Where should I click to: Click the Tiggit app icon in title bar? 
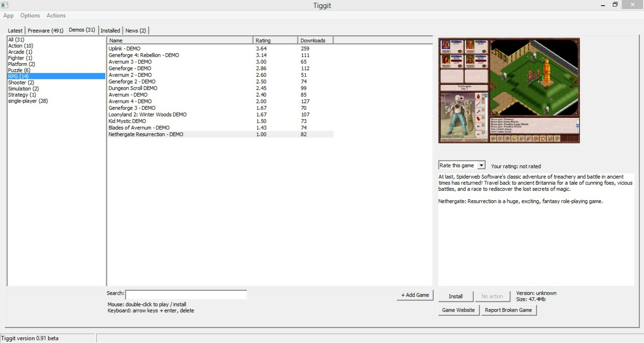[5, 5]
